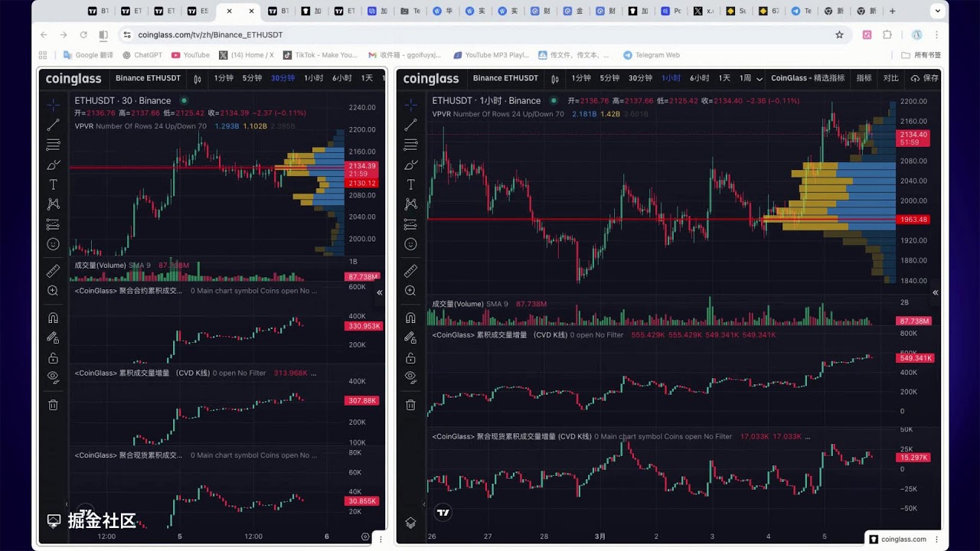Open forecasting and measurement tools in left chart
The image size is (980, 551).
53,224
